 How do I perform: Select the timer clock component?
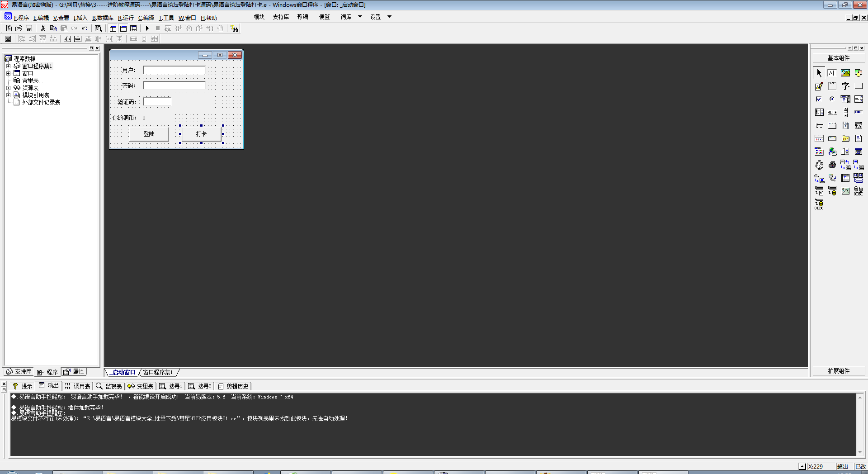819,165
